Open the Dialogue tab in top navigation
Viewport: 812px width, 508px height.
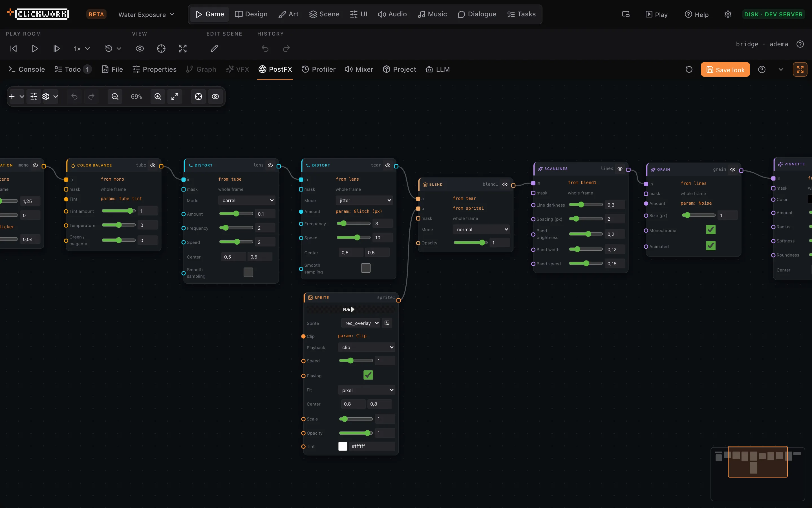477,14
